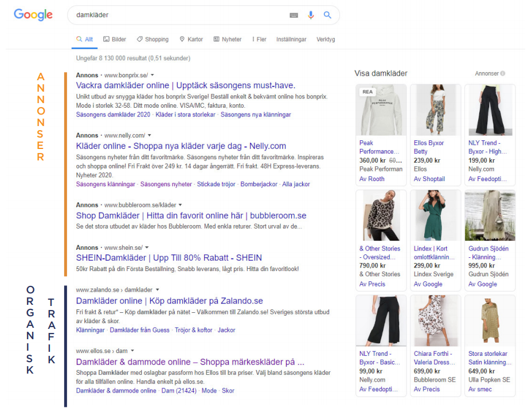Screen dimensions: 528x420
Task: Click the 'Annonser' label above shopping ads
Action: point(487,73)
